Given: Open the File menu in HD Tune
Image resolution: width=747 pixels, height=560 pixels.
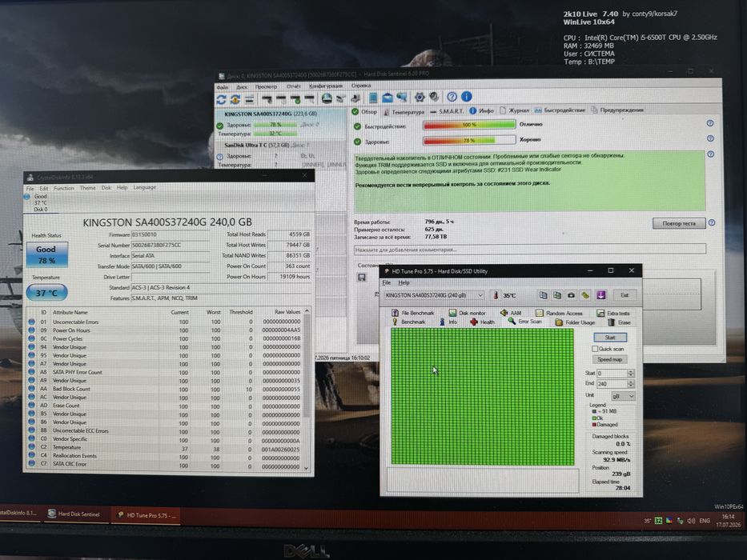Looking at the screenshot, I should pos(387,282).
